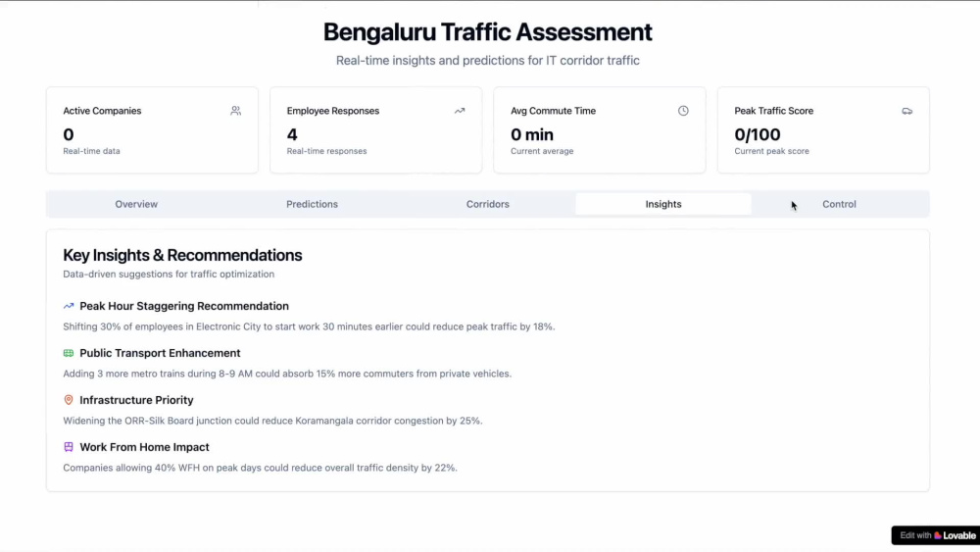Click the Bengaluru Traffic Assessment title
Viewport: 980px width, 552px height.
487,32
